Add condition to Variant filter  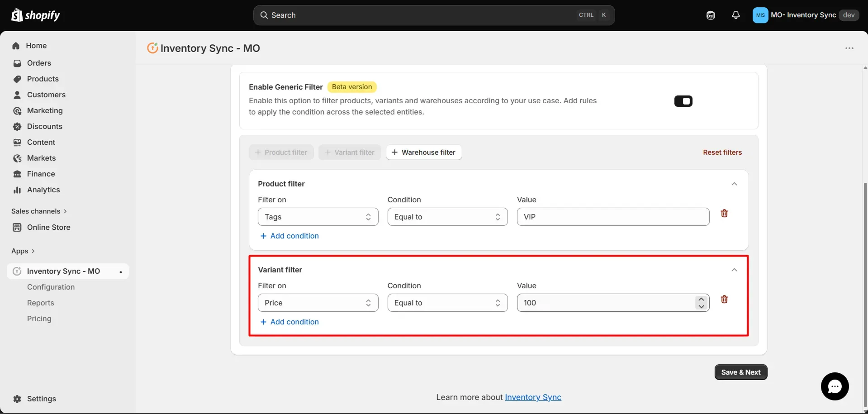(x=289, y=322)
